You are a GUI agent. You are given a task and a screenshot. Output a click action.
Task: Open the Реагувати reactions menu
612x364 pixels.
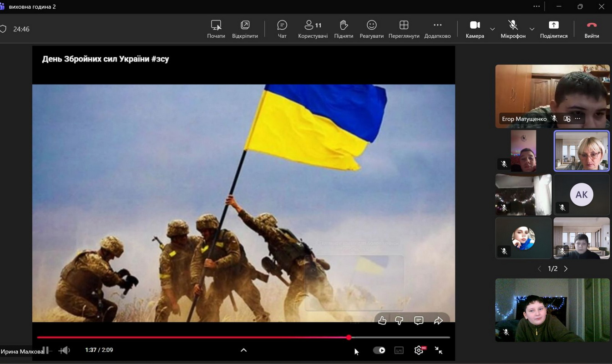coord(371,29)
